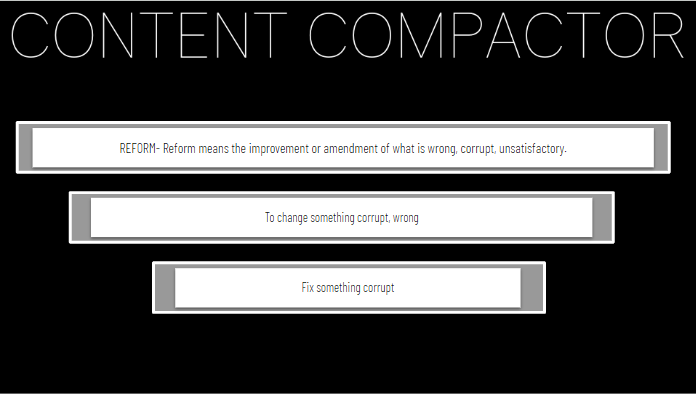This screenshot has height=394, width=696.
Task: Select the "To change something corrupt, wrong" box
Action: (341, 217)
